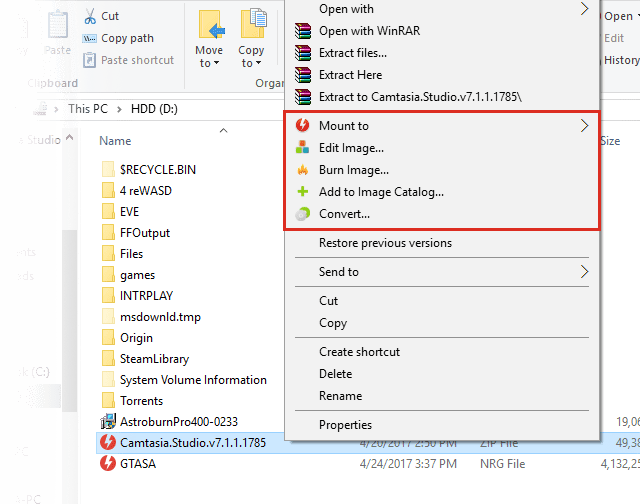This screenshot has width=640, height=504.
Task: Choose Copy in the context menu
Action: 442,323
